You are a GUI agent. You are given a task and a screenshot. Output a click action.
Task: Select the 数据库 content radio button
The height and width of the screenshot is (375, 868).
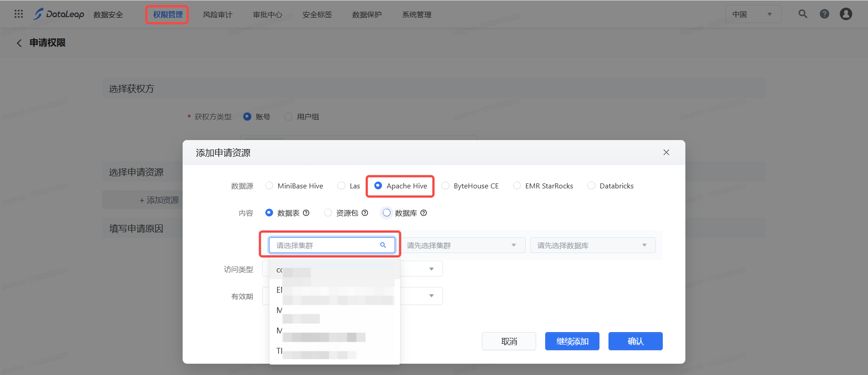pyautogui.click(x=387, y=213)
